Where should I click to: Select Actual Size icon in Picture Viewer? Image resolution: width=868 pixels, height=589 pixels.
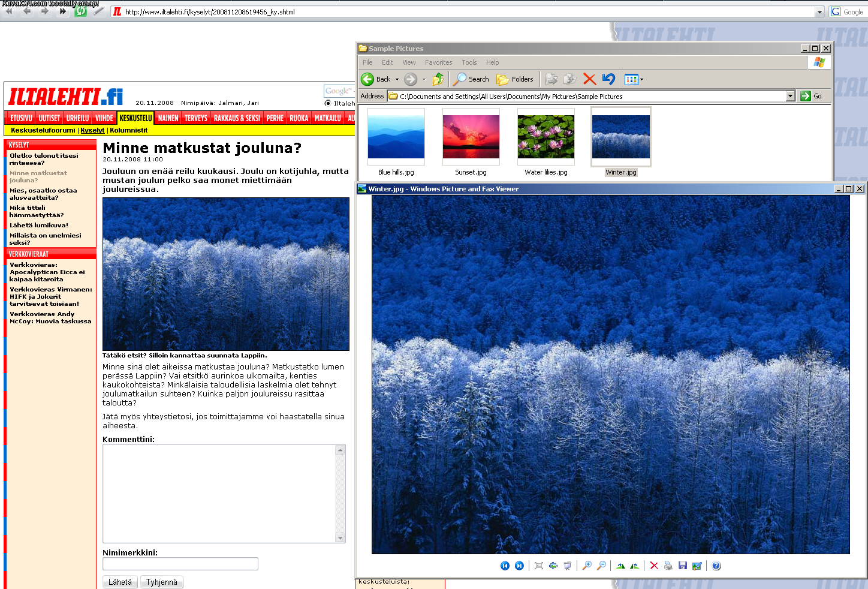pyautogui.click(x=553, y=566)
